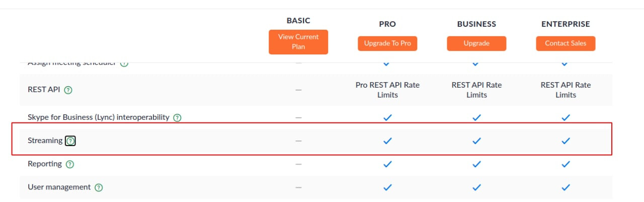Click the Reporting feature label

pyautogui.click(x=45, y=164)
